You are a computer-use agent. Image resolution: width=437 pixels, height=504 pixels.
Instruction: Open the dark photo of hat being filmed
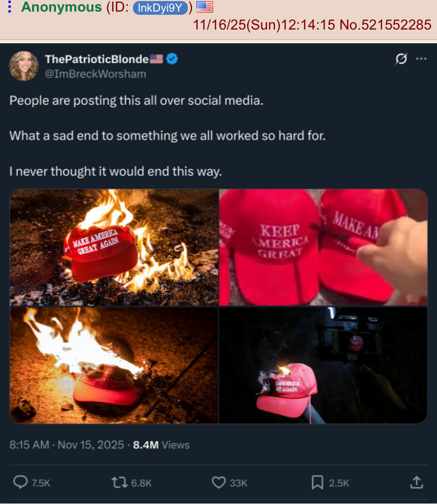click(323, 365)
